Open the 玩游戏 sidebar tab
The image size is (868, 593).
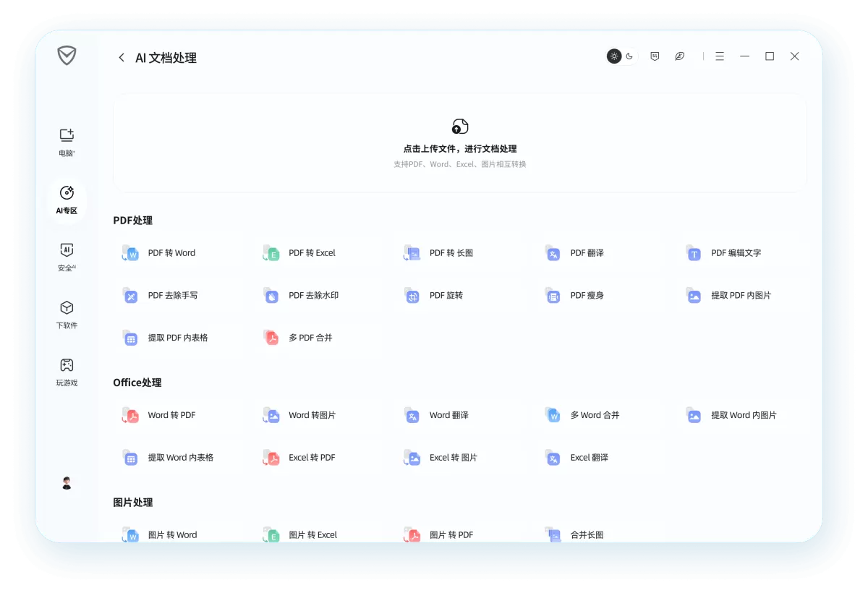click(67, 372)
